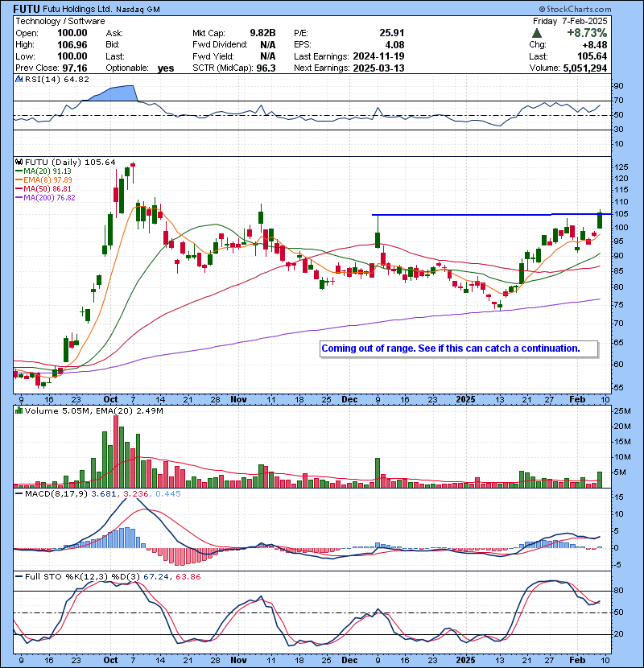Click the MACD histogram value 0.445

pos(168,494)
